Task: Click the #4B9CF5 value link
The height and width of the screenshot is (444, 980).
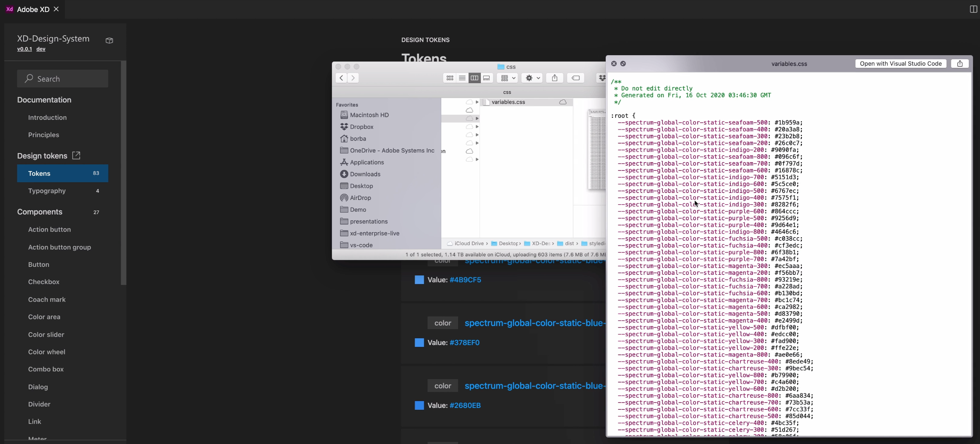Action: click(465, 280)
